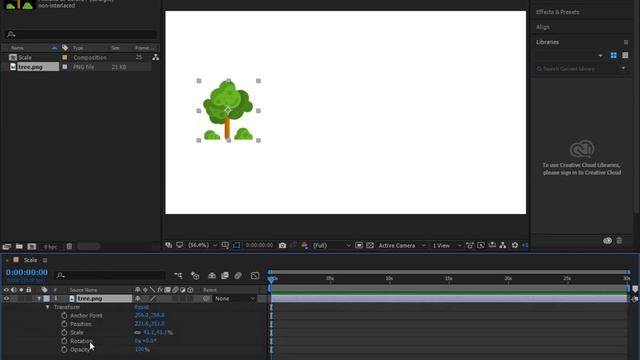This screenshot has width=640, height=360.
Task: Toggle Scale constrain proportions link icon
Action: click(x=138, y=333)
